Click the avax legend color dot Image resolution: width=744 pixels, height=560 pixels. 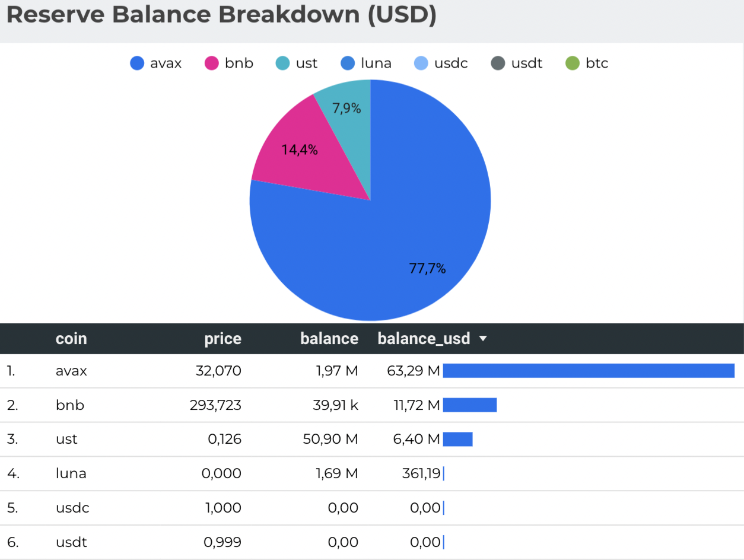coord(138,63)
